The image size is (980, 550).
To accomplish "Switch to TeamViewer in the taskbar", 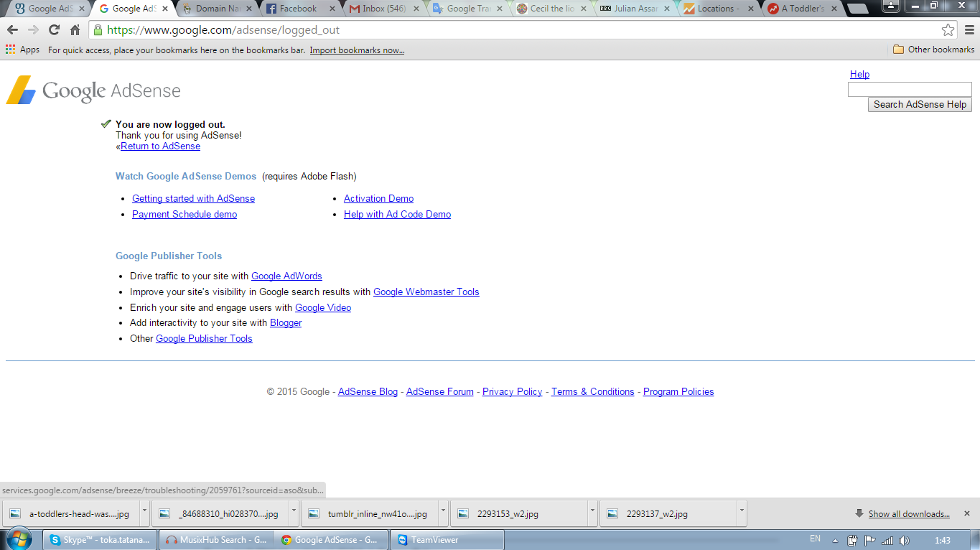I will pyautogui.click(x=448, y=540).
